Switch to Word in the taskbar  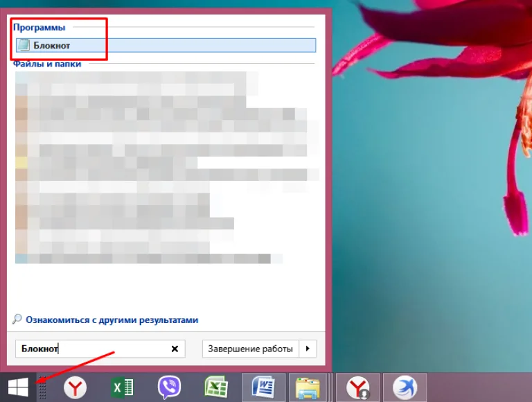pos(264,387)
